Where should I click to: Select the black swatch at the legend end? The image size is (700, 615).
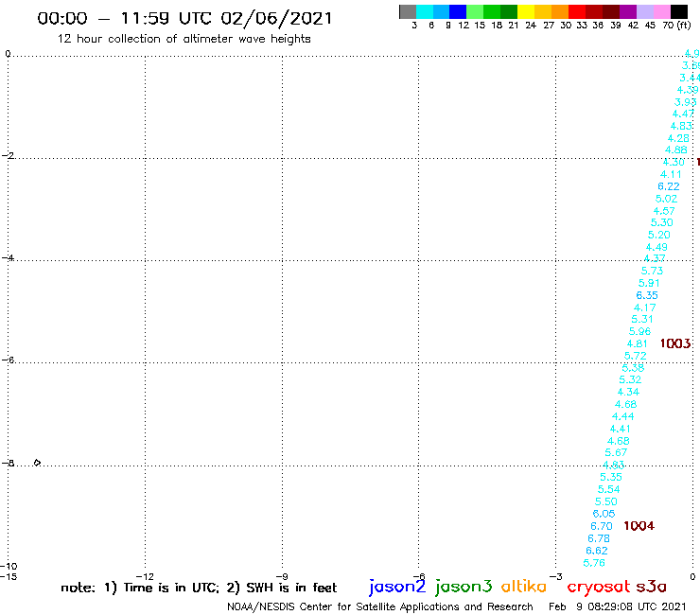pos(679,11)
